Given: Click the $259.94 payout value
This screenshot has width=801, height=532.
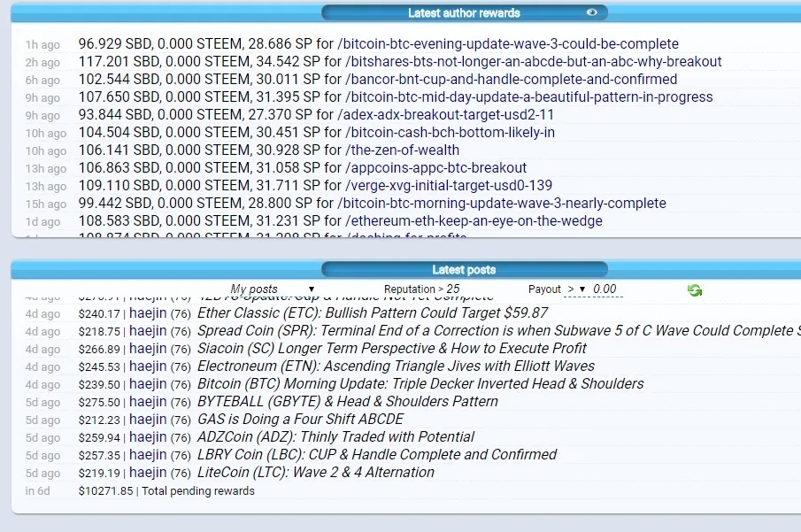Looking at the screenshot, I should pyautogui.click(x=99, y=438).
